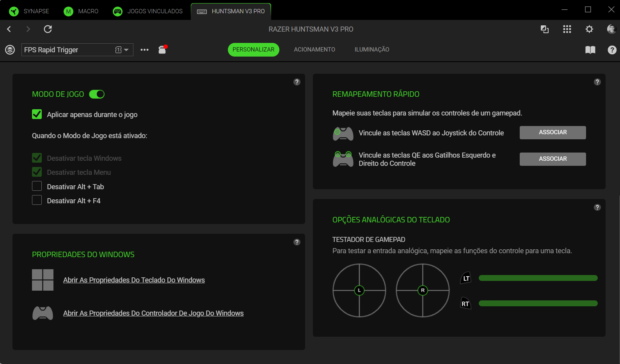Click Associar for WASD joystick mapping
620x364 pixels.
coord(552,133)
